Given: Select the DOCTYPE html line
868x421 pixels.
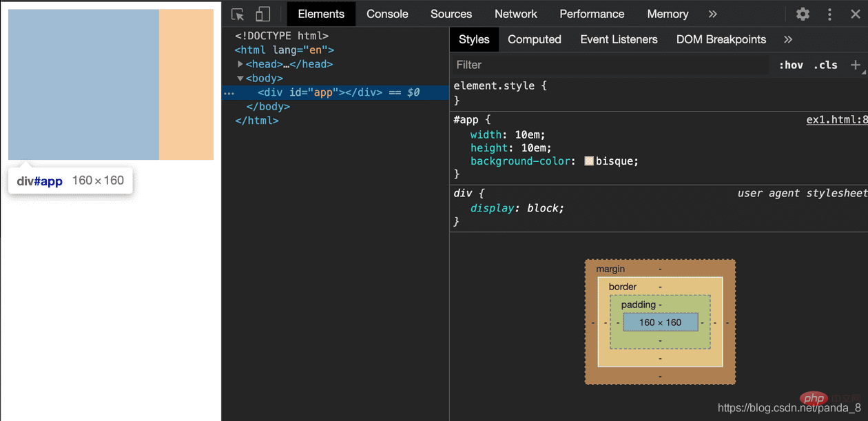Looking at the screenshot, I should (x=282, y=36).
